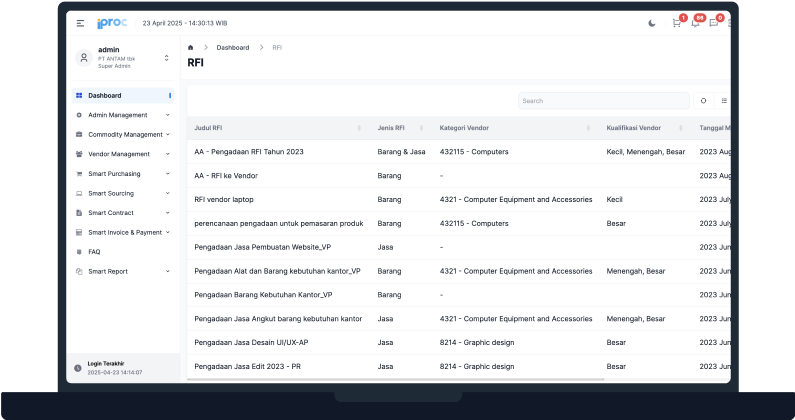Image resolution: width=795 pixels, height=420 pixels.
Task: Expand the admin account switcher arrows
Action: click(166, 58)
